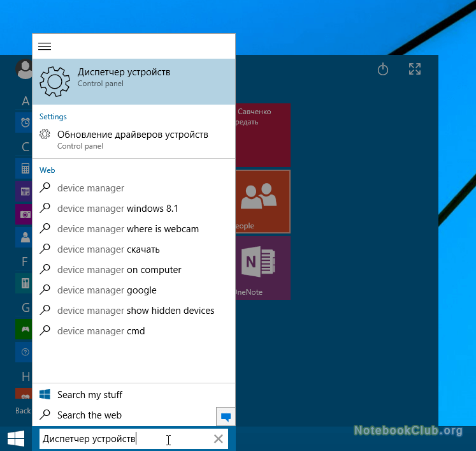Open Диспетчер устройств Control panel result
This screenshot has height=451, width=476.
point(134,82)
